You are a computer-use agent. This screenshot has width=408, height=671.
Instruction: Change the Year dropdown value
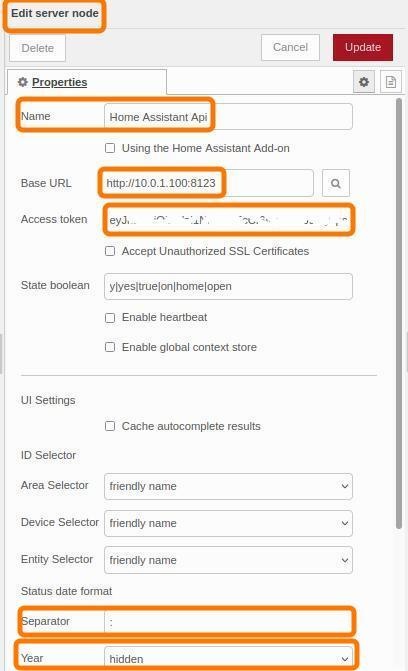coord(228,658)
